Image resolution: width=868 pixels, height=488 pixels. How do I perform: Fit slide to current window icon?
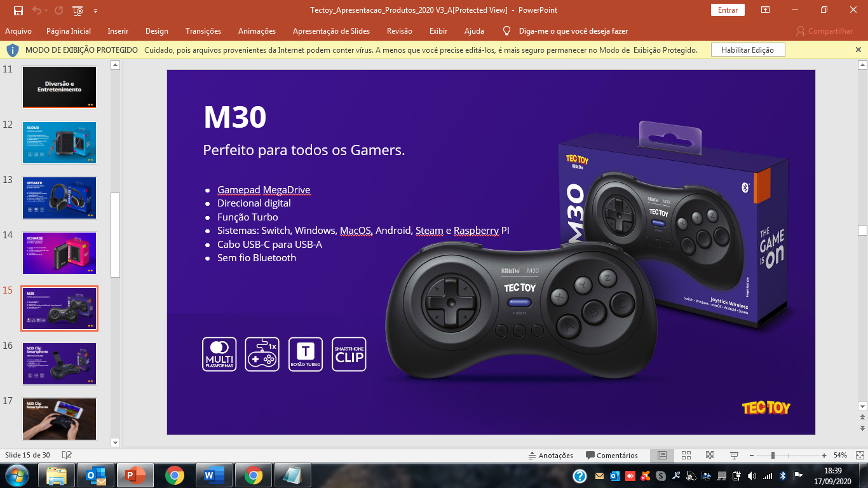coord(859,455)
